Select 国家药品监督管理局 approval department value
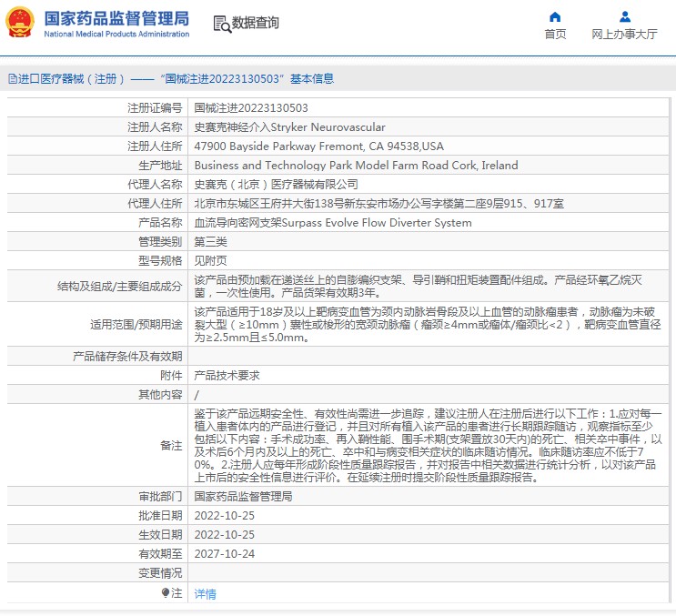Screen dimensions: 676x616 point(243,497)
